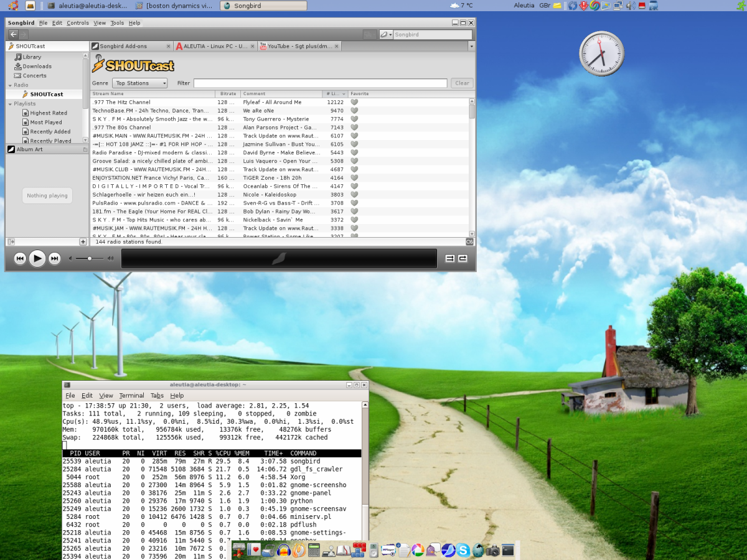Viewport: 747px width, 560px height.
Task: Open the tab list dropdown arrow
Action: 471,46
